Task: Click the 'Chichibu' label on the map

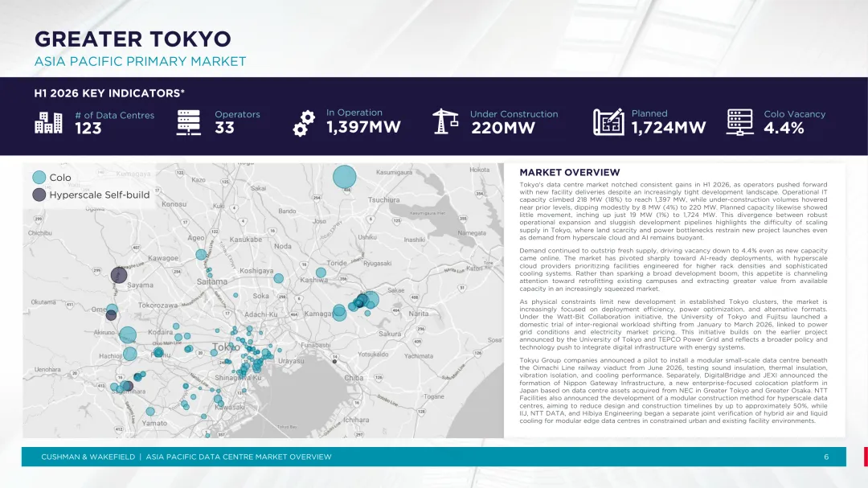Action: [40, 233]
